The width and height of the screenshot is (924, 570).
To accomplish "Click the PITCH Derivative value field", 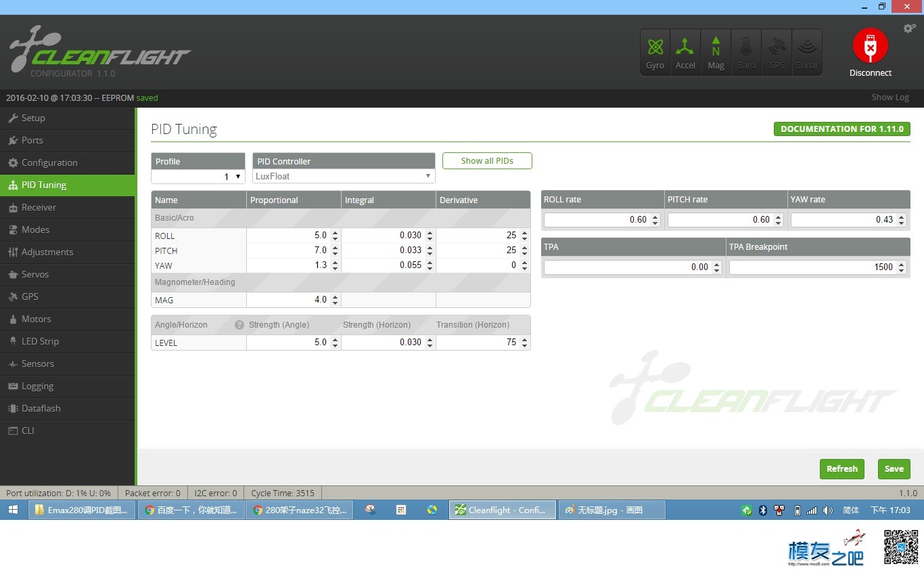I will (x=484, y=250).
